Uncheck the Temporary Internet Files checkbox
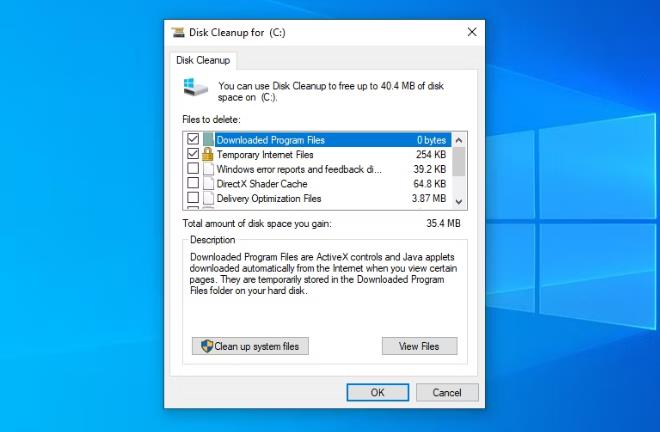 point(193,153)
